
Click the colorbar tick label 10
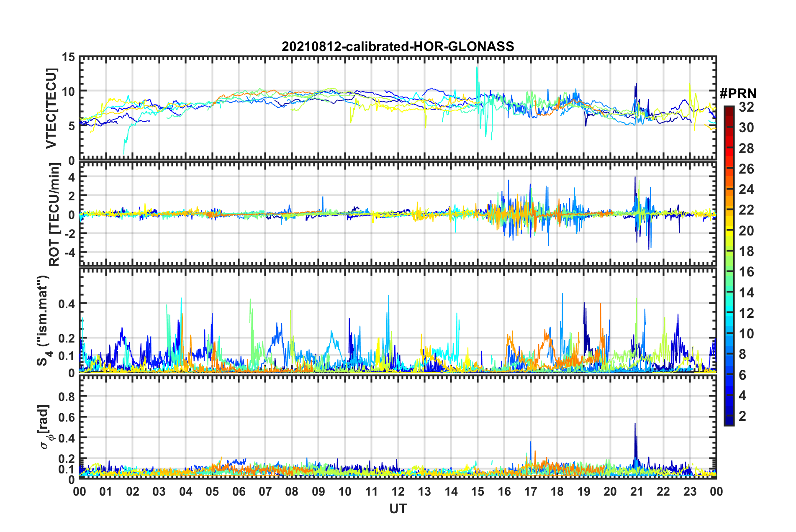click(746, 334)
